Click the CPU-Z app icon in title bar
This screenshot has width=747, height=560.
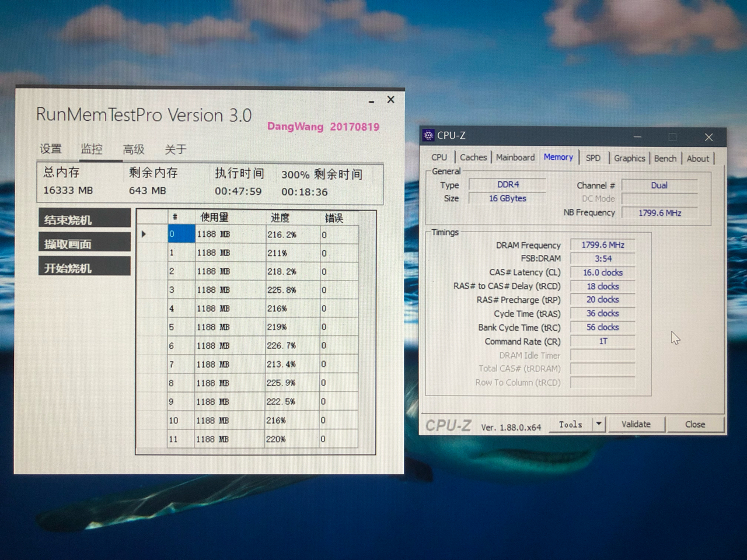pos(428,135)
